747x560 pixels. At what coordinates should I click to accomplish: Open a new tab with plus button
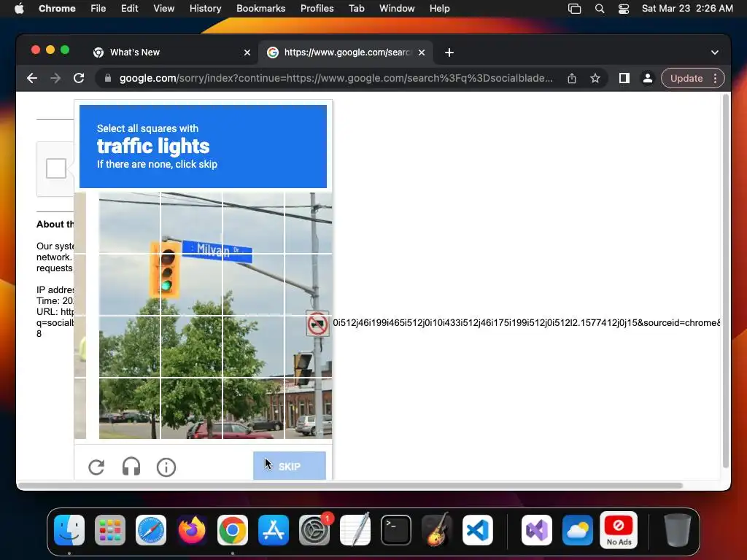coord(449,52)
